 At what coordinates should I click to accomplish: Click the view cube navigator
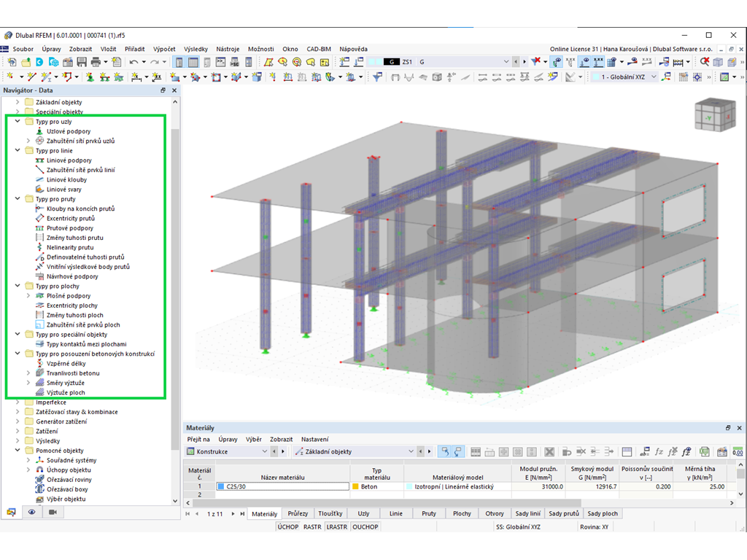[x=715, y=114]
